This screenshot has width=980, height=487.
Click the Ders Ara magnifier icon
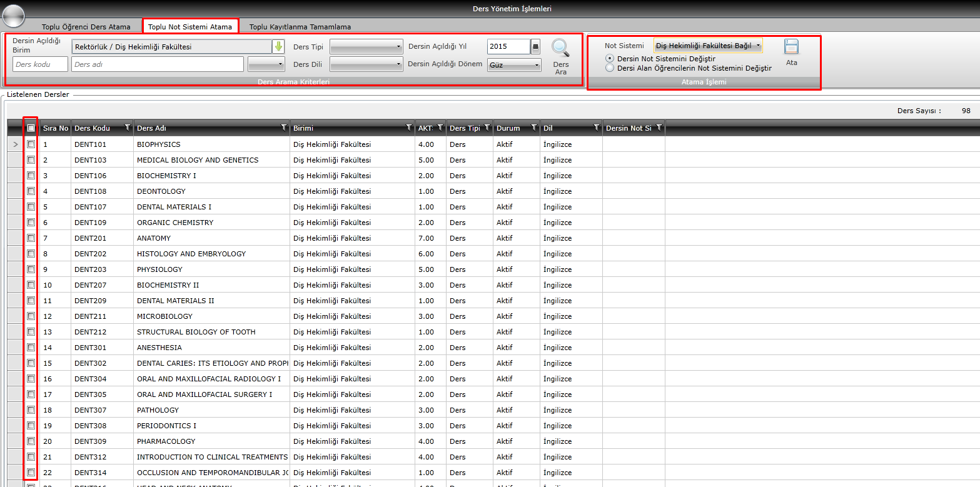[560, 48]
